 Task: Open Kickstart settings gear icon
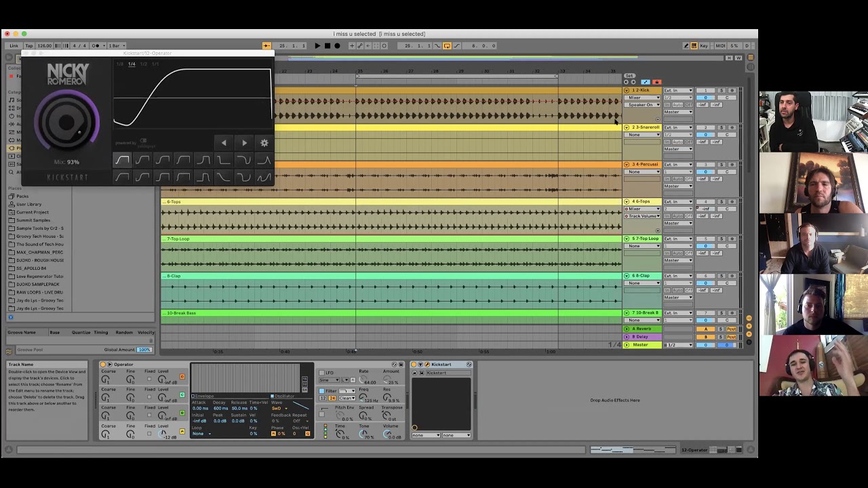264,143
